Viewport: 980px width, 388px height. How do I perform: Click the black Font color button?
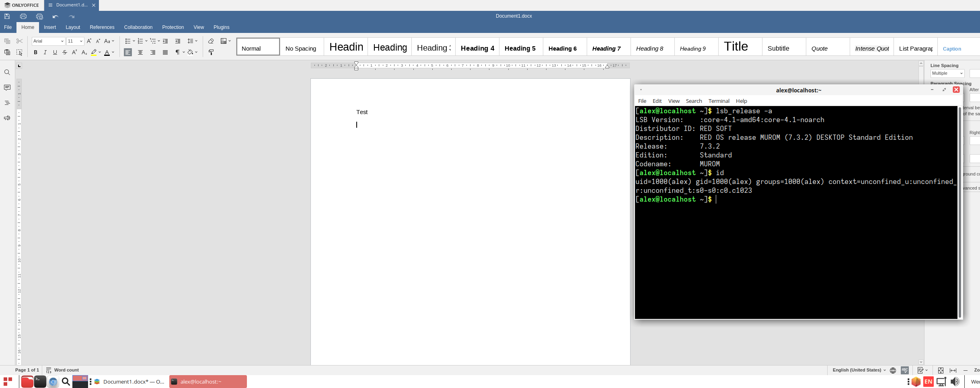(107, 52)
